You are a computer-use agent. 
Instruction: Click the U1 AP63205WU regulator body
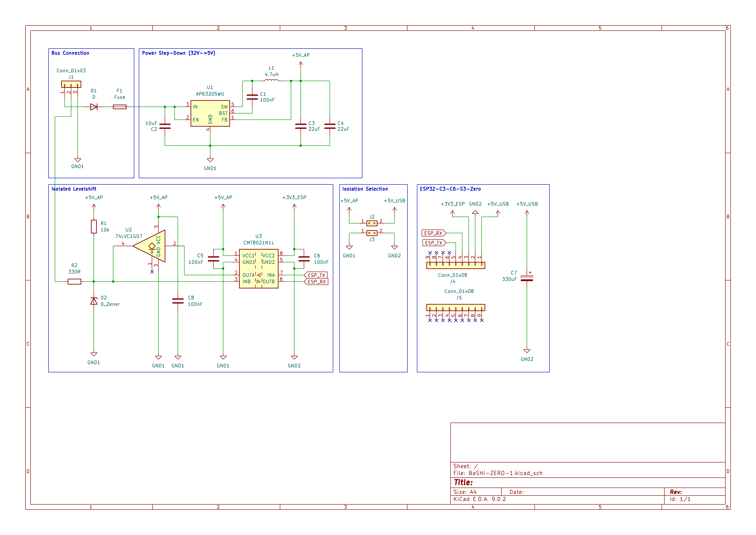(x=210, y=113)
